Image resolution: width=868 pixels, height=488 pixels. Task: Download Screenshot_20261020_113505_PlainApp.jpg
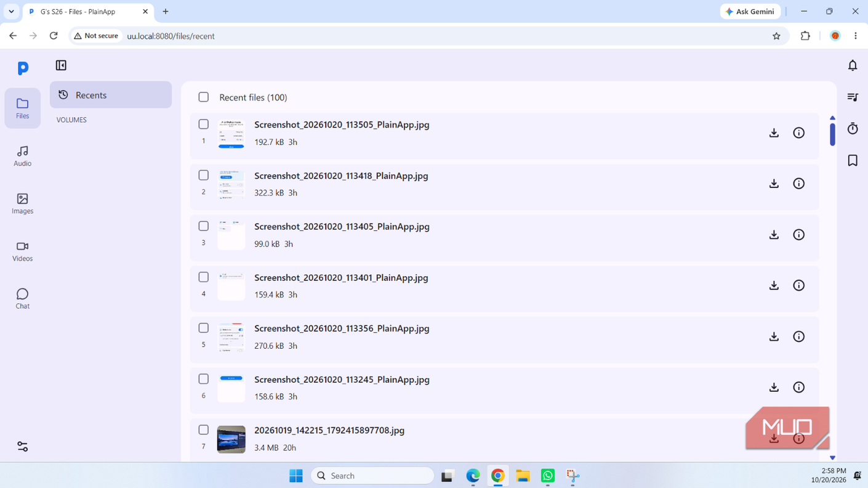(774, 132)
